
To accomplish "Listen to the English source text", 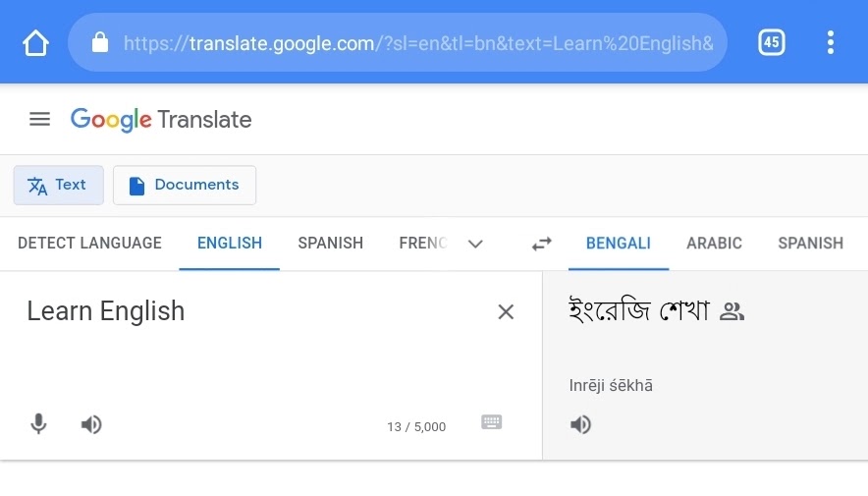I will (x=91, y=424).
